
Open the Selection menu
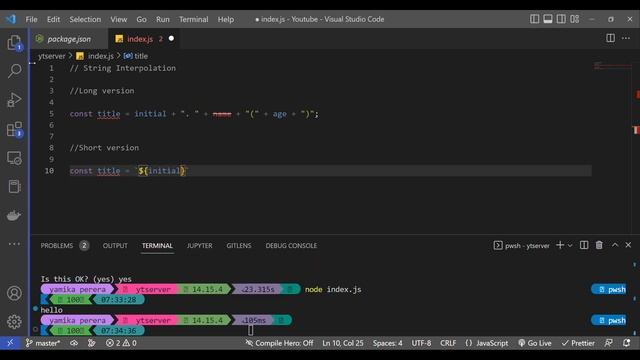(x=85, y=19)
